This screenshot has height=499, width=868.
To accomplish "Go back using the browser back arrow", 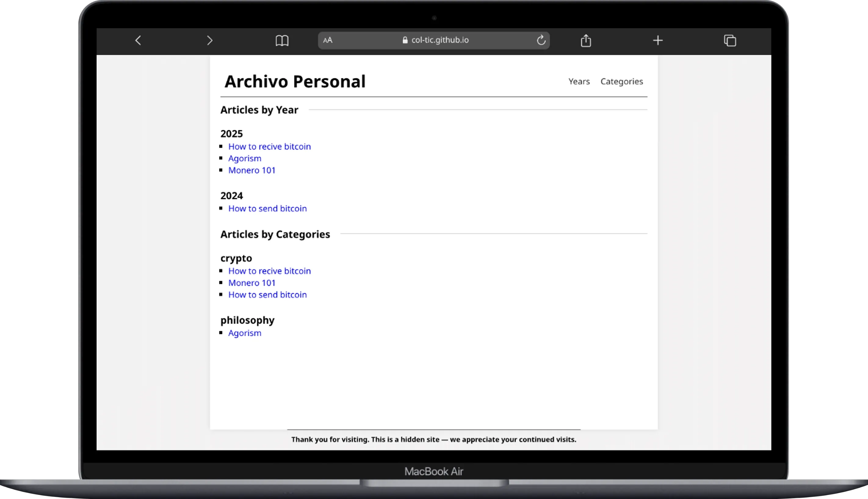I will 138,40.
